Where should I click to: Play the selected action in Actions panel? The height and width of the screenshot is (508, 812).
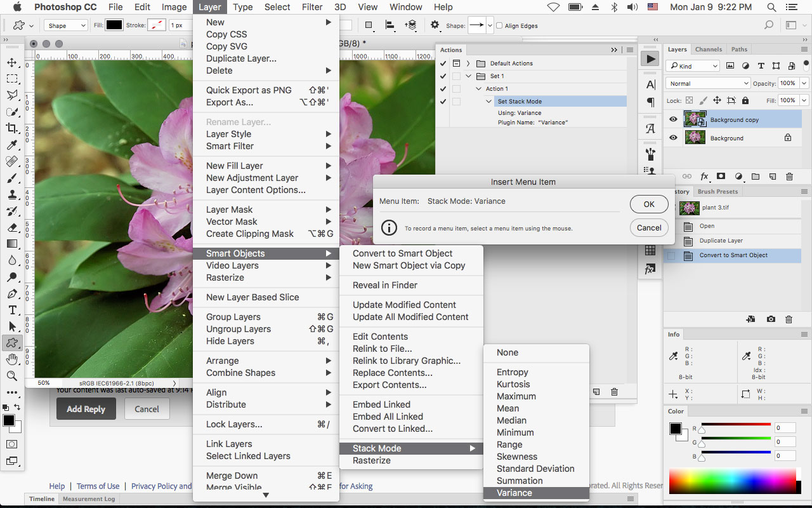[x=649, y=58]
